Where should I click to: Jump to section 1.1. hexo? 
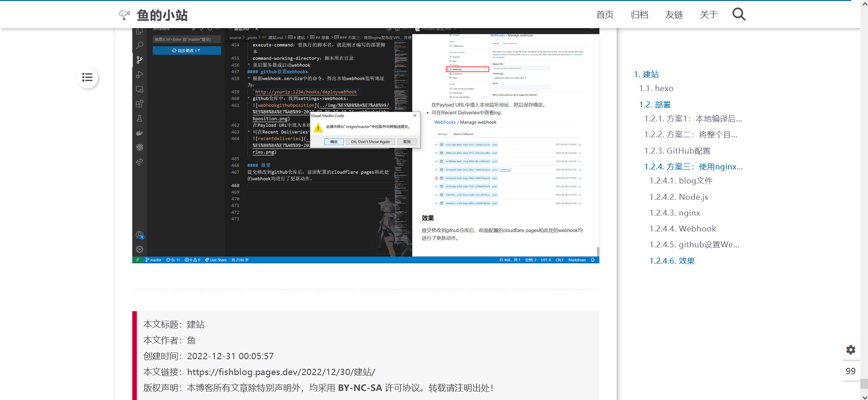click(x=656, y=88)
